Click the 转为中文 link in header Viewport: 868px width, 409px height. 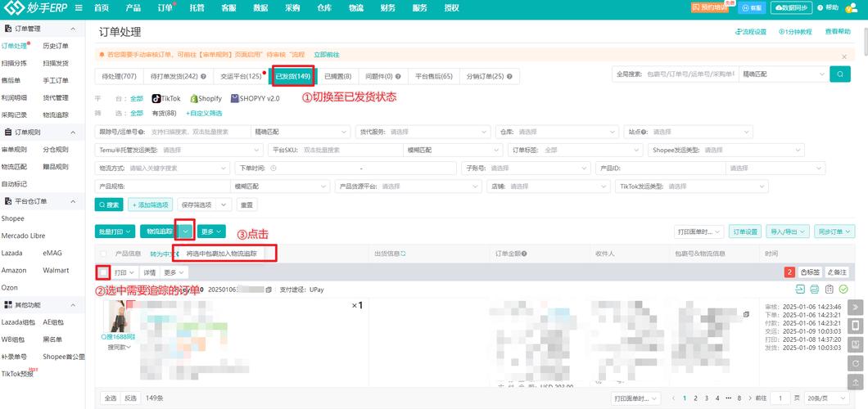[x=163, y=254]
